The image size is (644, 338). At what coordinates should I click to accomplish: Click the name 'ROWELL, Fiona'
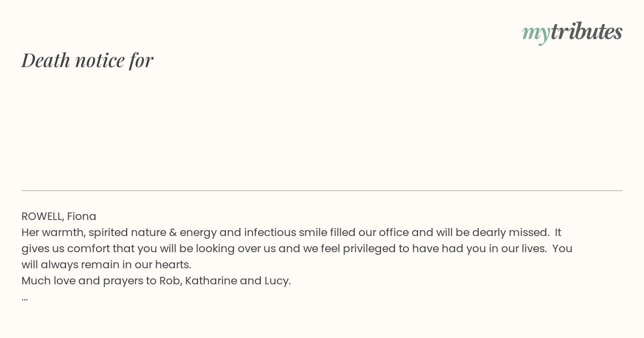(59, 216)
